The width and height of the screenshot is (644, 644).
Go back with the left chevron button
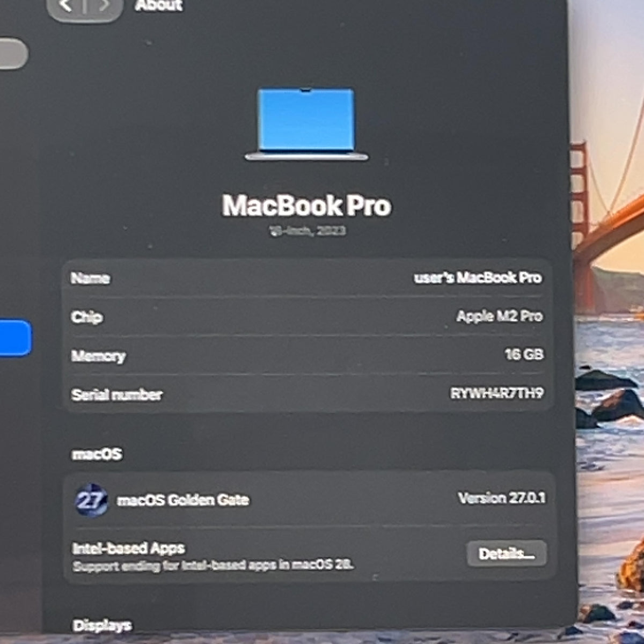pyautogui.click(x=66, y=5)
